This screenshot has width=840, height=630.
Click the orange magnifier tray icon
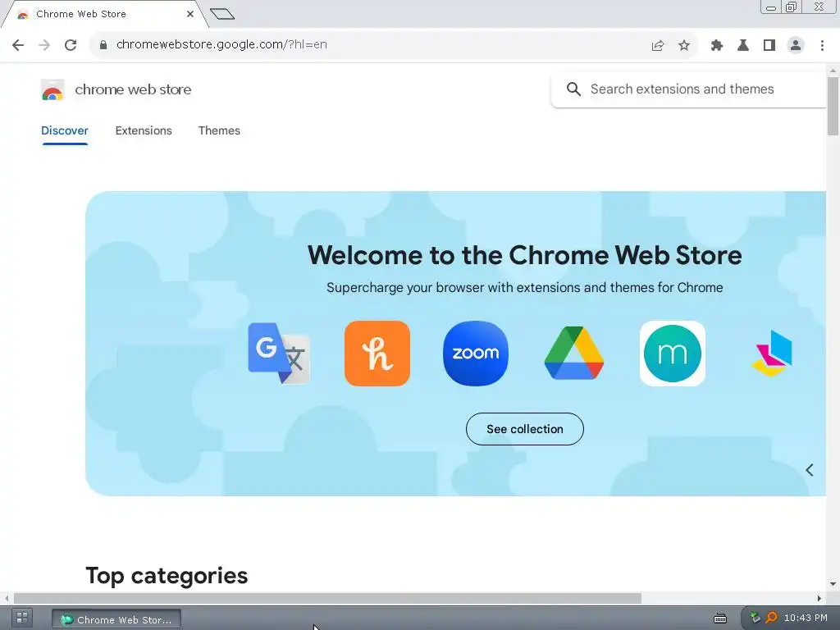(771, 618)
